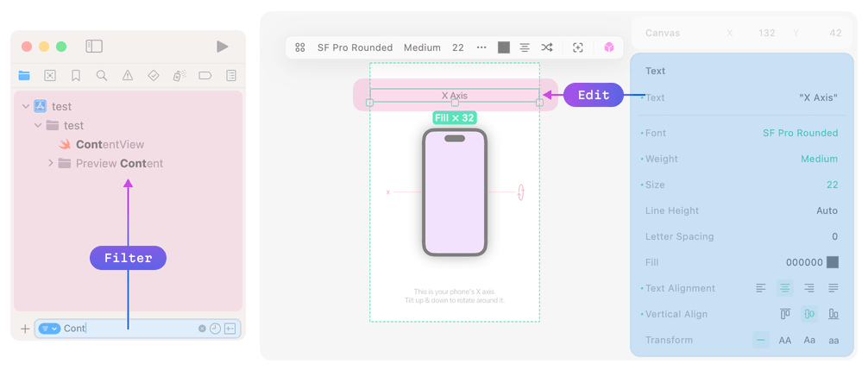Set vertical align to top
Image resolution: width=868 pixels, height=370 pixels.
(x=785, y=314)
